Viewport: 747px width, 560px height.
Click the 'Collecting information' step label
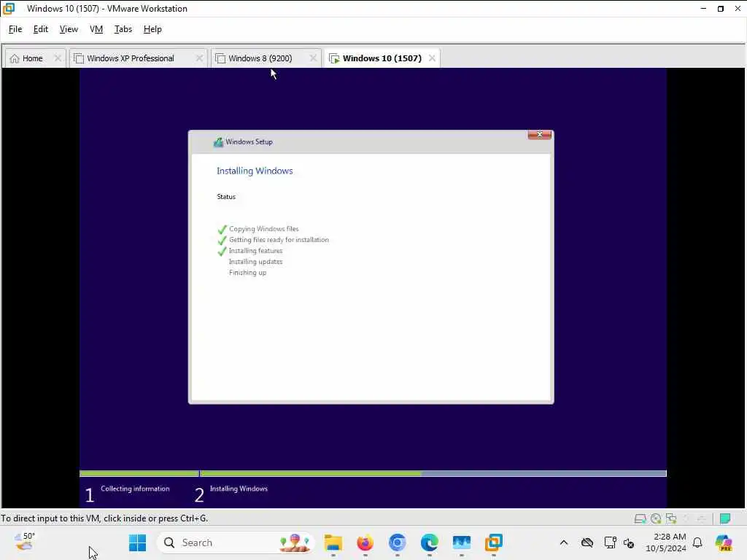135,489
